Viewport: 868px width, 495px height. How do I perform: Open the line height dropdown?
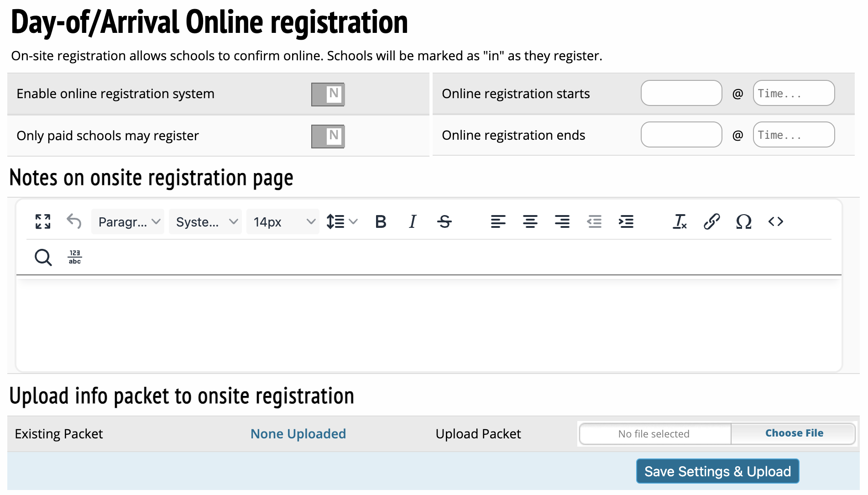click(342, 222)
